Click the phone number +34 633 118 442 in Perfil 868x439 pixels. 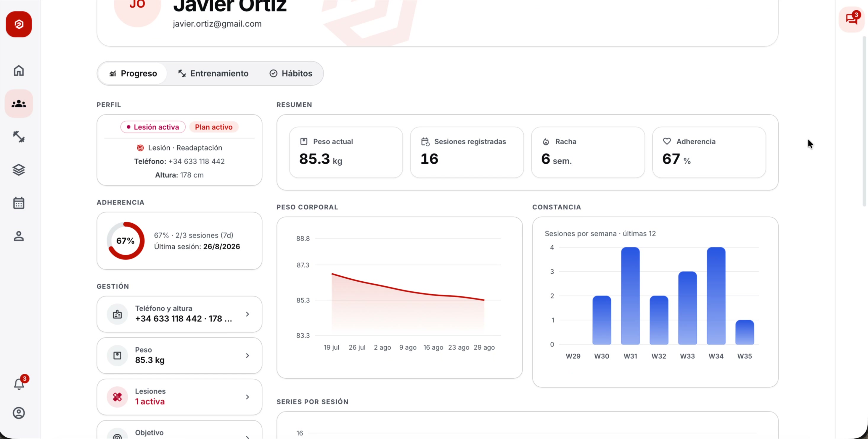pos(197,161)
